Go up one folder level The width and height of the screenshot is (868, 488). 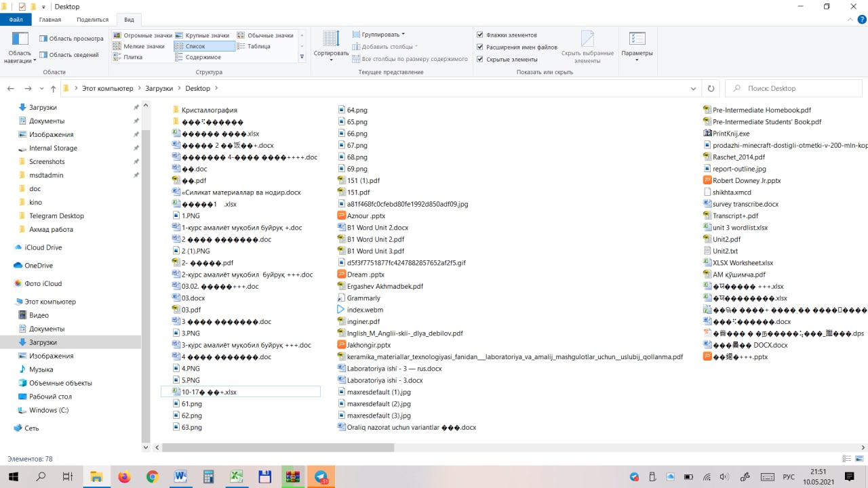(x=53, y=88)
